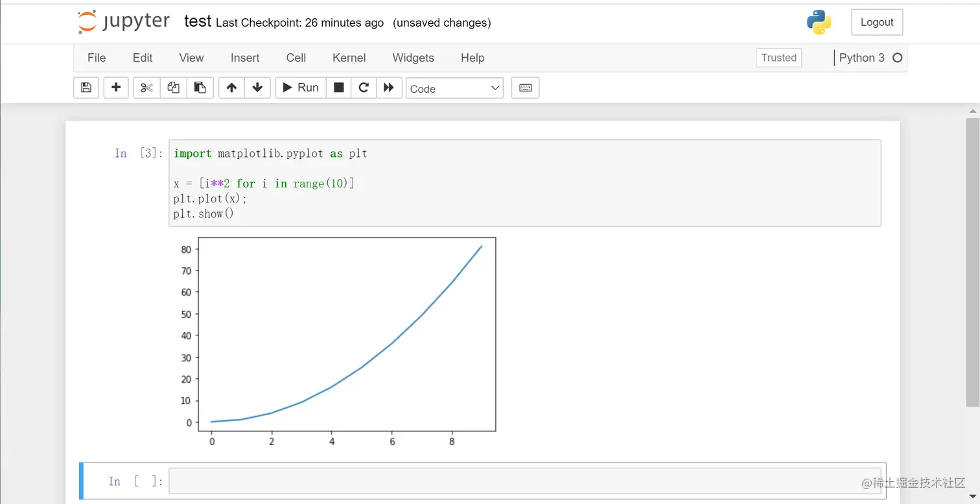Paste cells below icon
Image resolution: width=980 pixels, height=504 pixels.
coord(200,88)
